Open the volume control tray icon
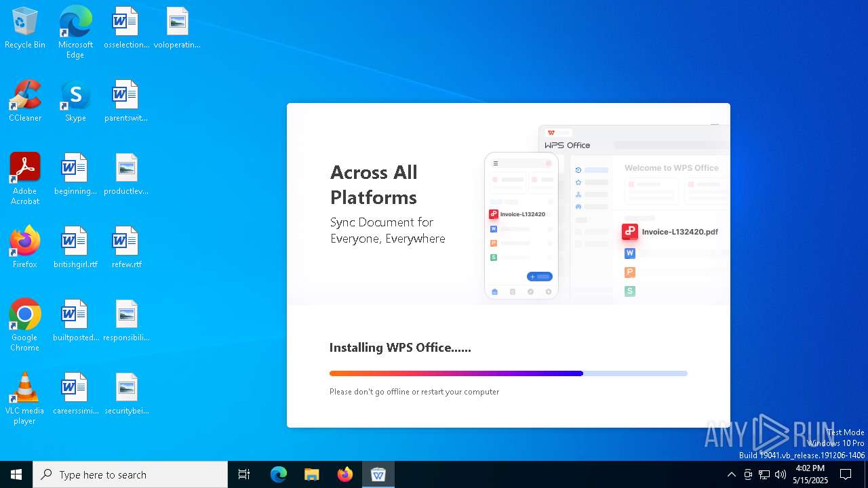 781,474
